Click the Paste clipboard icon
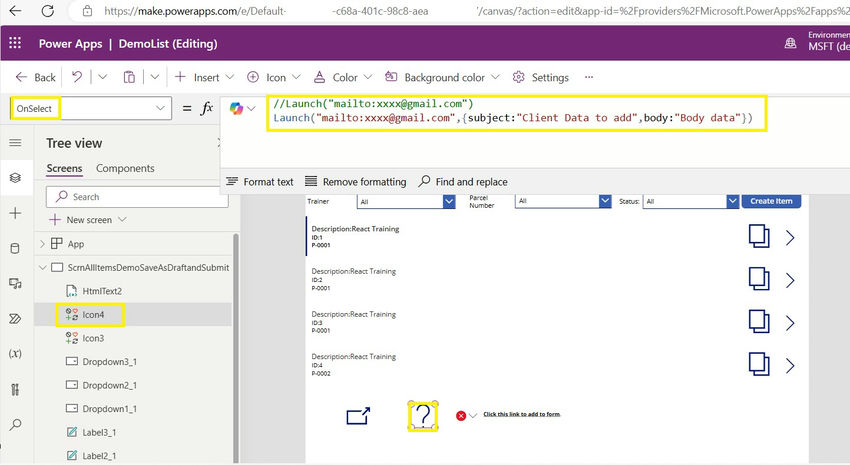 click(129, 77)
